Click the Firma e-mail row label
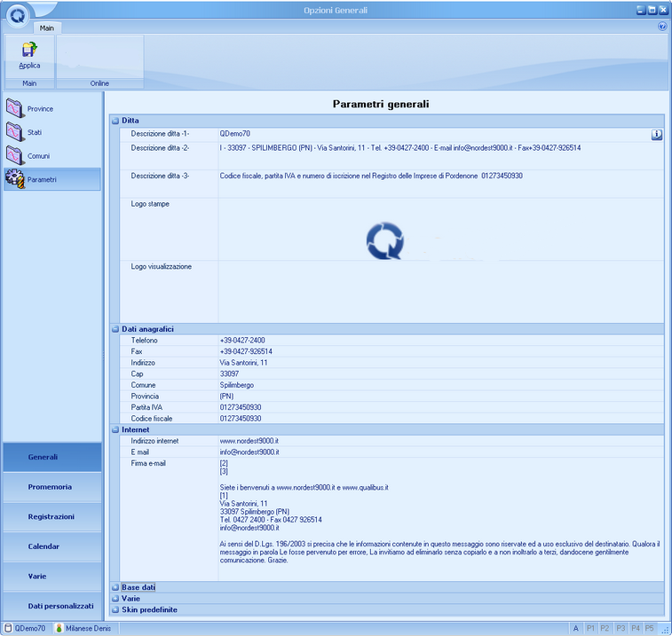The width and height of the screenshot is (672, 636). pos(148,463)
